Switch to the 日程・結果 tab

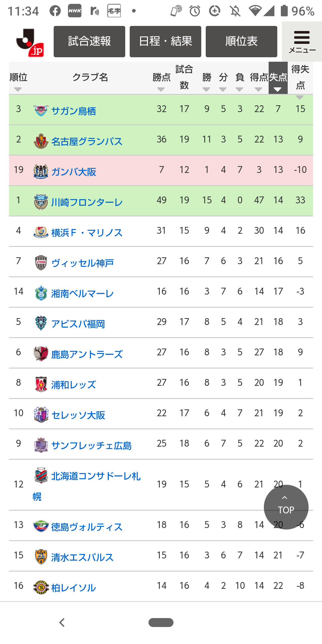[165, 41]
